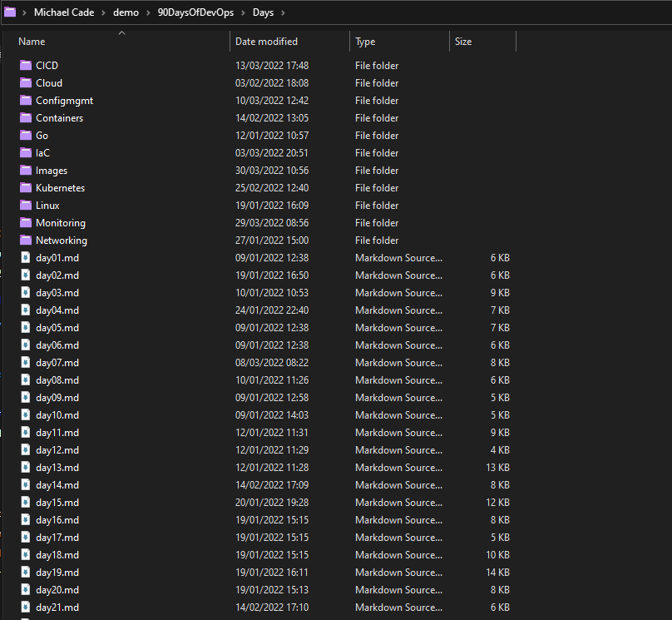This screenshot has height=620, width=672.
Task: Go to demo folder in breadcrumb
Action: pos(126,12)
